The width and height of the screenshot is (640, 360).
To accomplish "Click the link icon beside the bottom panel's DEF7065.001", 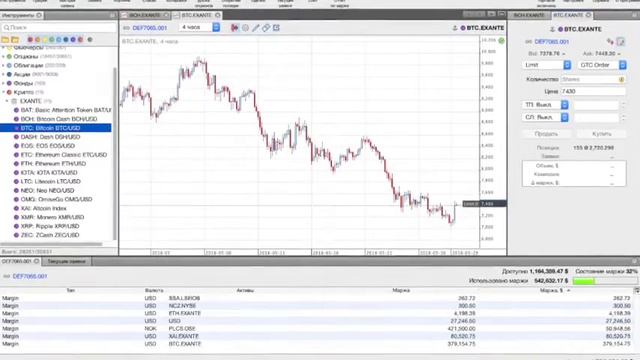I will (6, 276).
